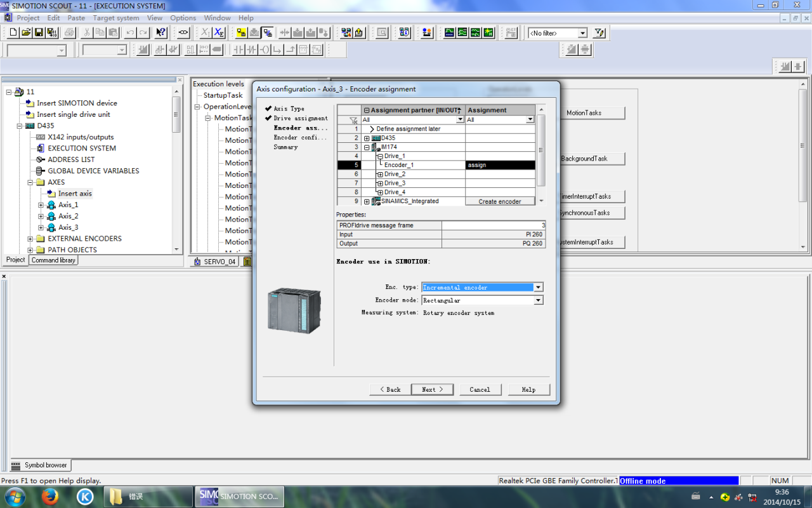The width and height of the screenshot is (812, 508).
Task: Click the Paste clipboard icon
Action: coord(113,32)
